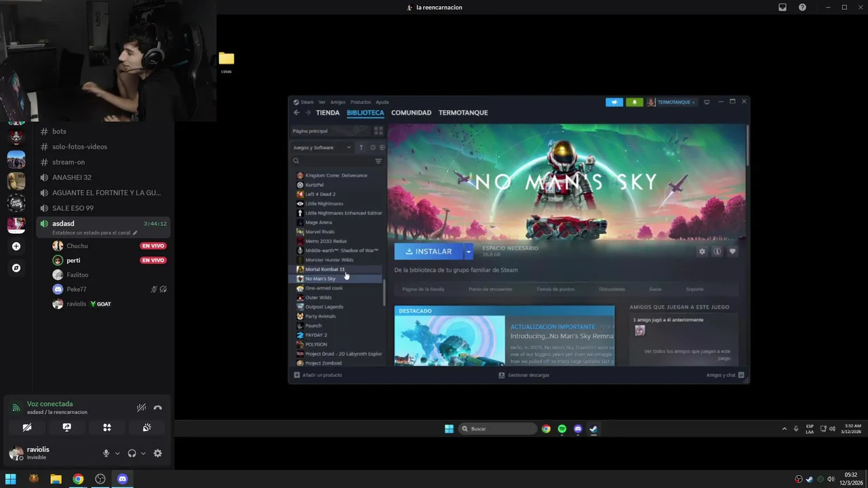The width and height of the screenshot is (868, 488).
Task: Toggle Discord camera on
Action: pos(27,428)
